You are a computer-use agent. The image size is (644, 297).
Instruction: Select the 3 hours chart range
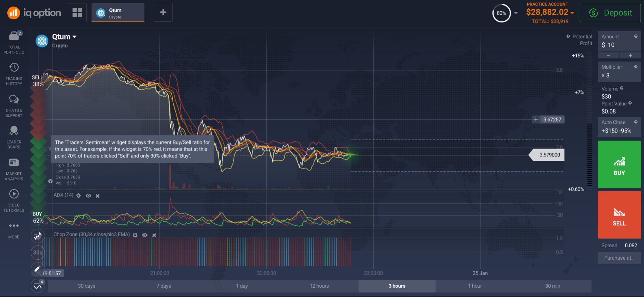coord(397,286)
